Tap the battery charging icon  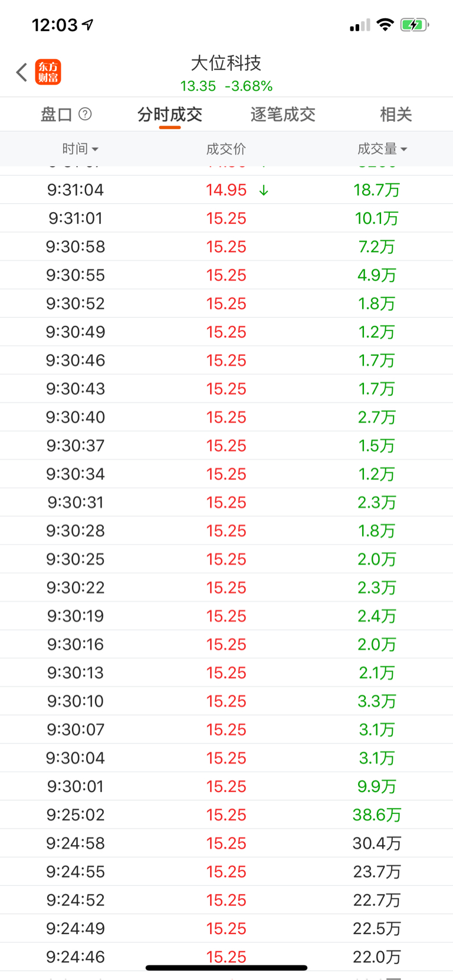(414, 25)
